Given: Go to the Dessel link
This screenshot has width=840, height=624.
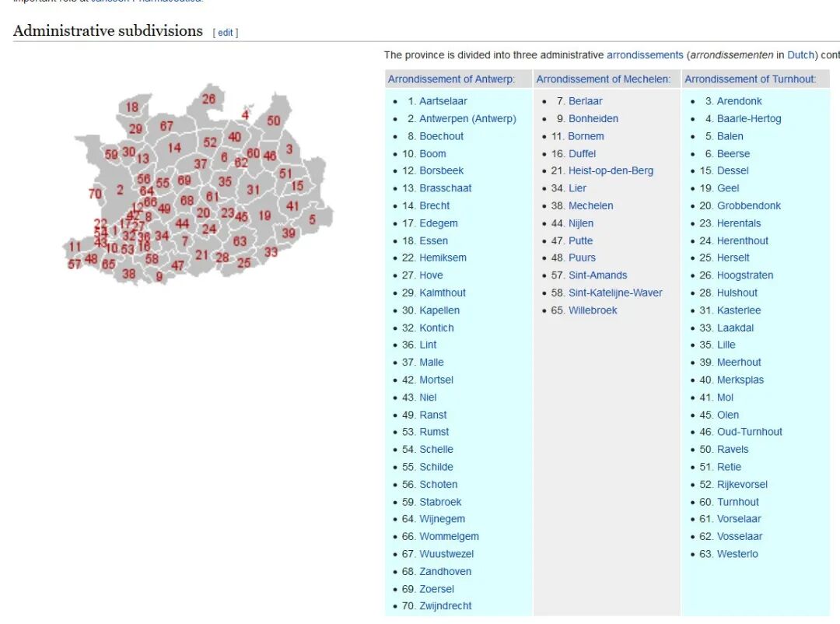Looking at the screenshot, I should (733, 171).
